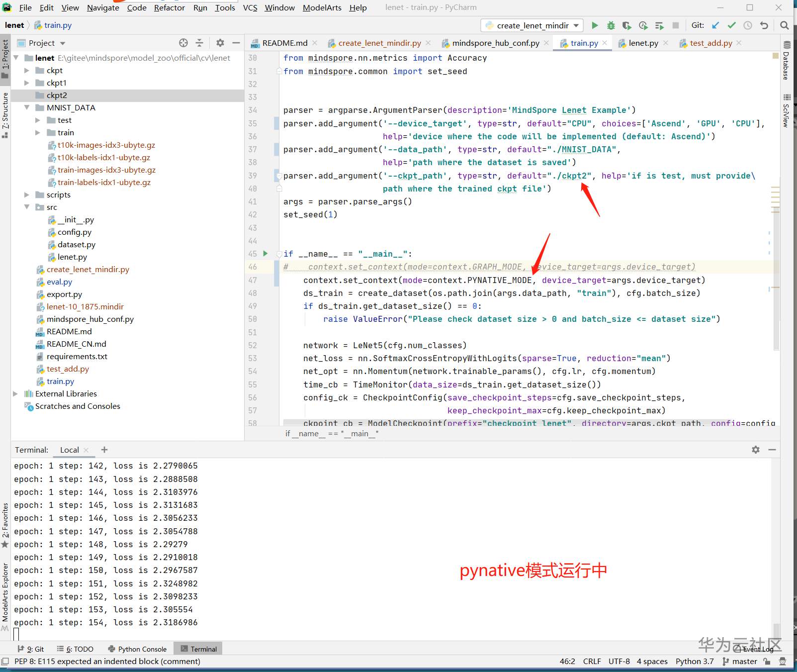Click the master Git branch widget

pos(740,662)
